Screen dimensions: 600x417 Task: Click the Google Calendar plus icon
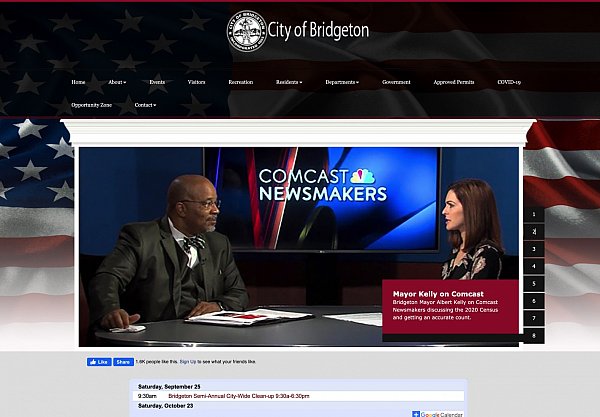[x=416, y=414]
